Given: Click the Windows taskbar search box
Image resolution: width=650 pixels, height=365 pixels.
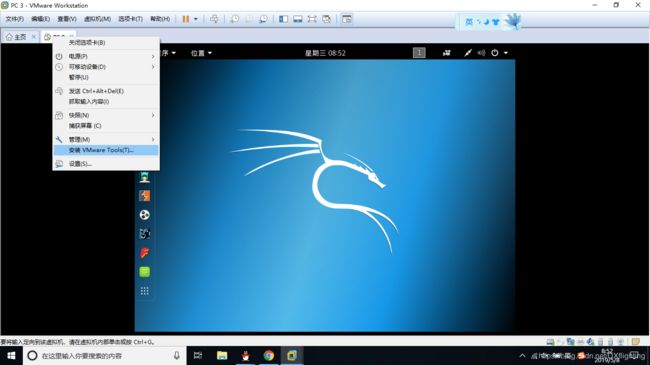Looking at the screenshot, I should 104,355.
